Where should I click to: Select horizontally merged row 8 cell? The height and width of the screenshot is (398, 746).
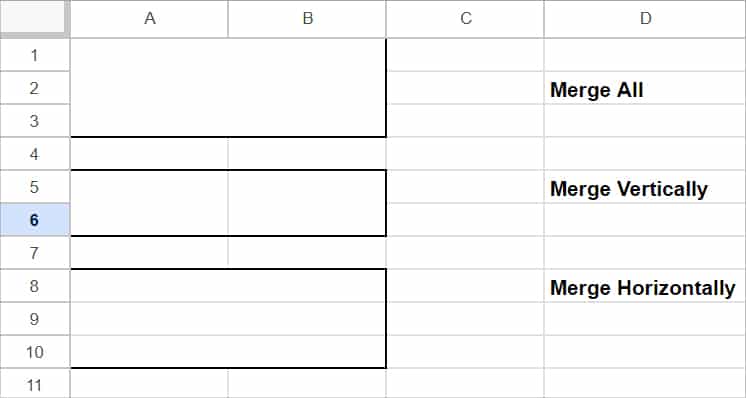[228, 286]
